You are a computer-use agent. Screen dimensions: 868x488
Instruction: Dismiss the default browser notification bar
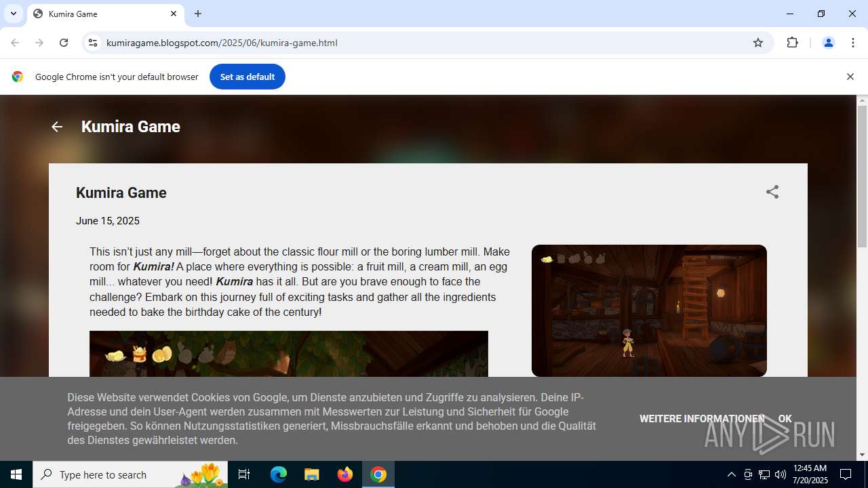point(850,77)
